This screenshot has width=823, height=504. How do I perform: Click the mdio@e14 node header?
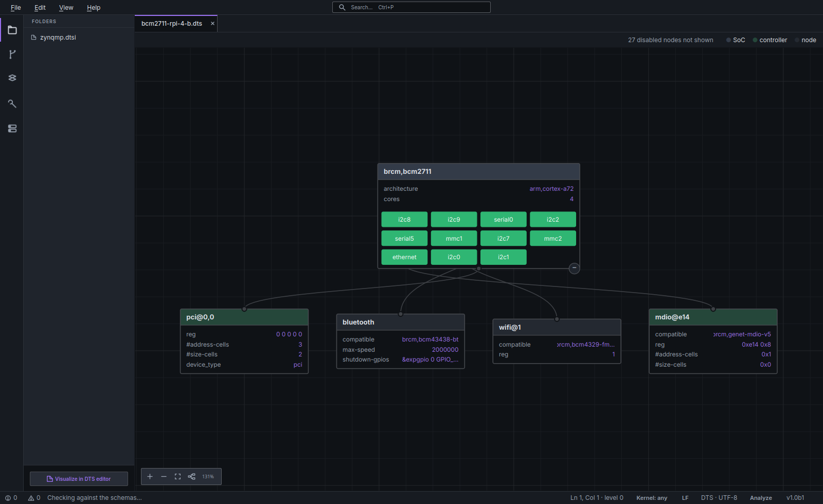click(x=713, y=317)
